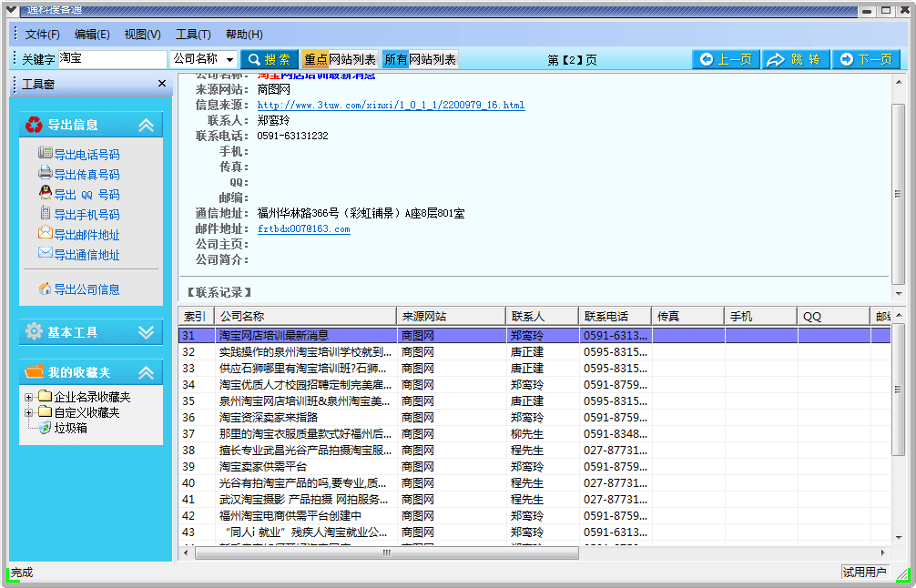
Task: Expand the 企业名录收藏夹 tree node
Action: click(28, 397)
